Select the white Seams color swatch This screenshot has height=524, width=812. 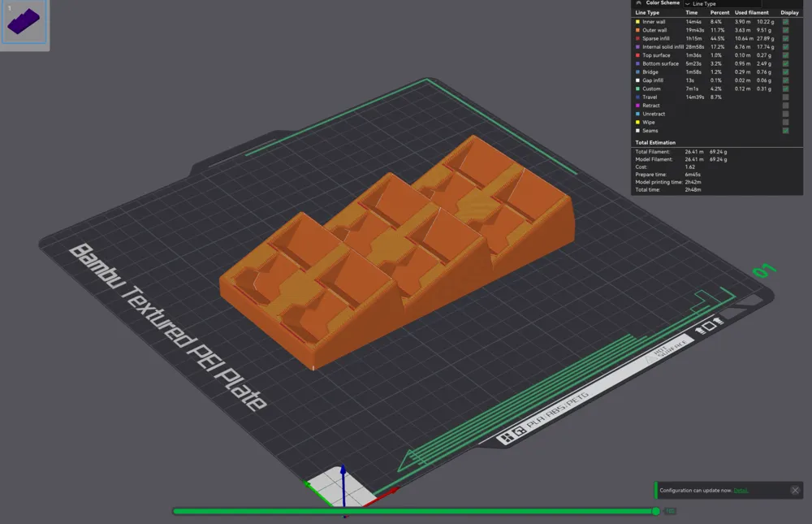pos(637,131)
